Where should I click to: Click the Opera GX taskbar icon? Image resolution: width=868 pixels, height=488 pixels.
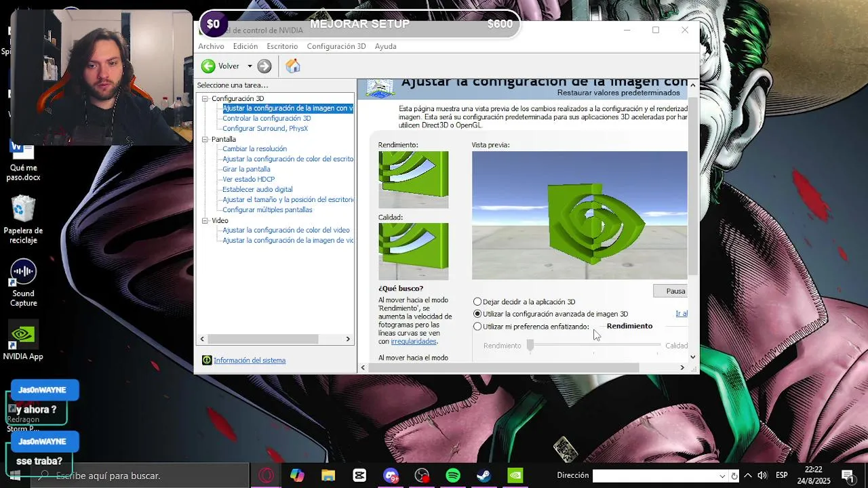pyautogui.click(x=266, y=475)
